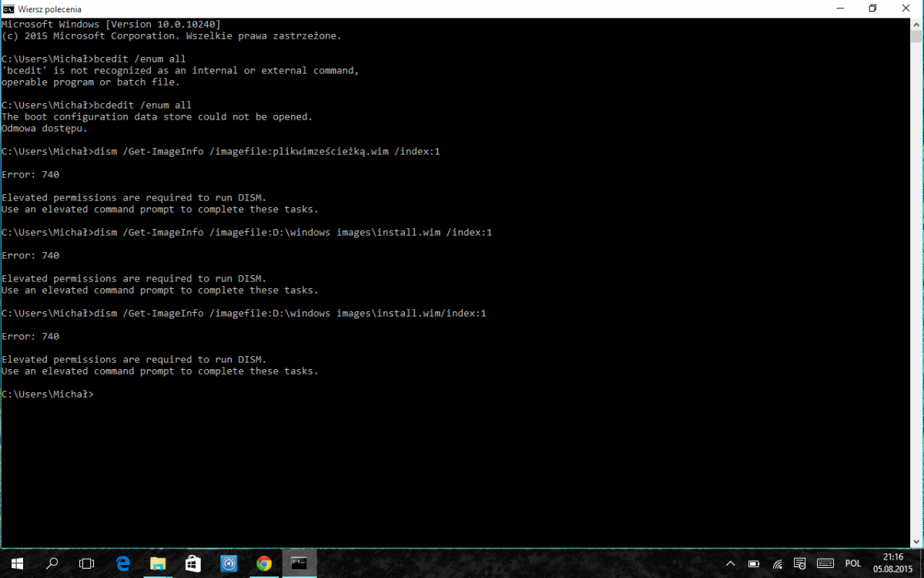
Task: Click the vertical scrollbar thumb
Action: (x=916, y=36)
